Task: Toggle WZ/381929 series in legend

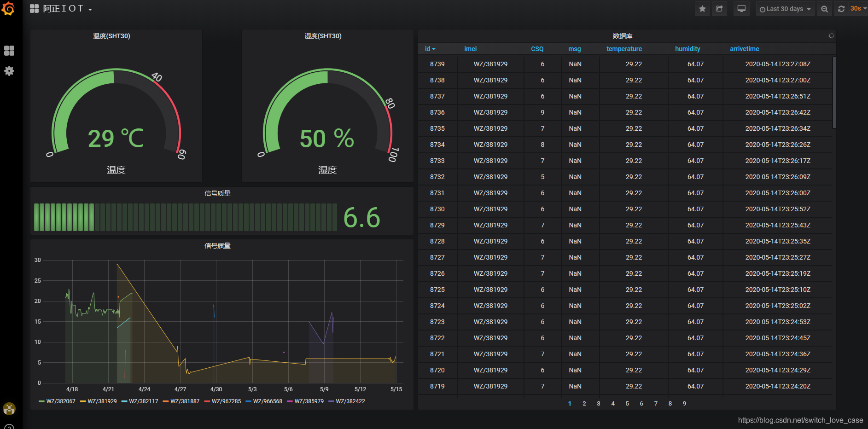Action: [x=99, y=401]
